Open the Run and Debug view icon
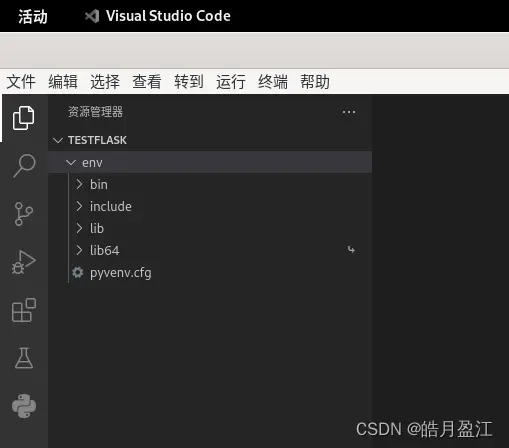Screen dimensions: 509x448 click(24, 262)
